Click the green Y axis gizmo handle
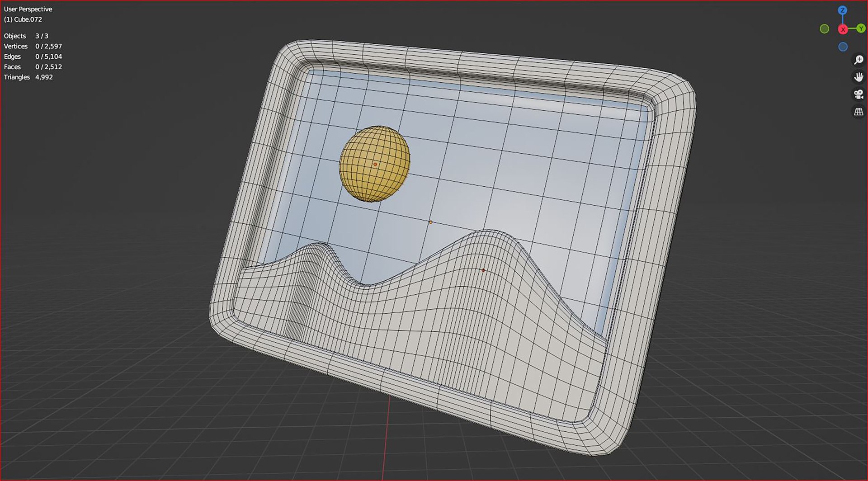868x481 pixels. tap(861, 28)
